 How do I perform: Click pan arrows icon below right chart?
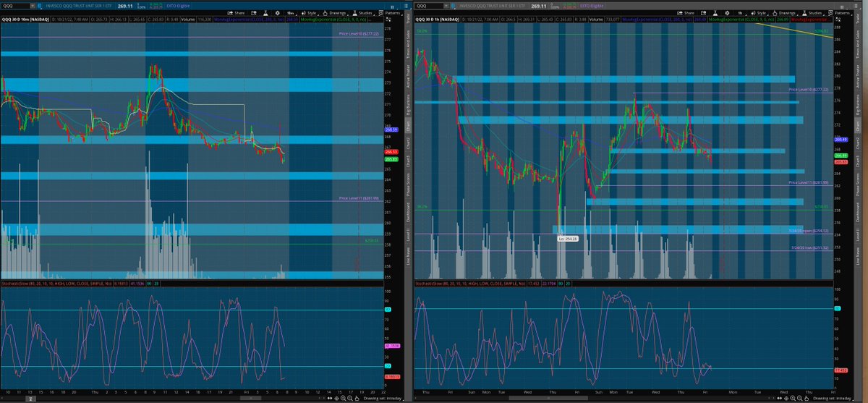coord(780,398)
